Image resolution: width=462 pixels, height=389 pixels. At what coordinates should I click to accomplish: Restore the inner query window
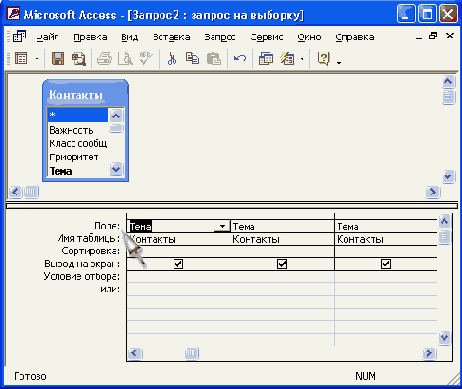pos(433,36)
